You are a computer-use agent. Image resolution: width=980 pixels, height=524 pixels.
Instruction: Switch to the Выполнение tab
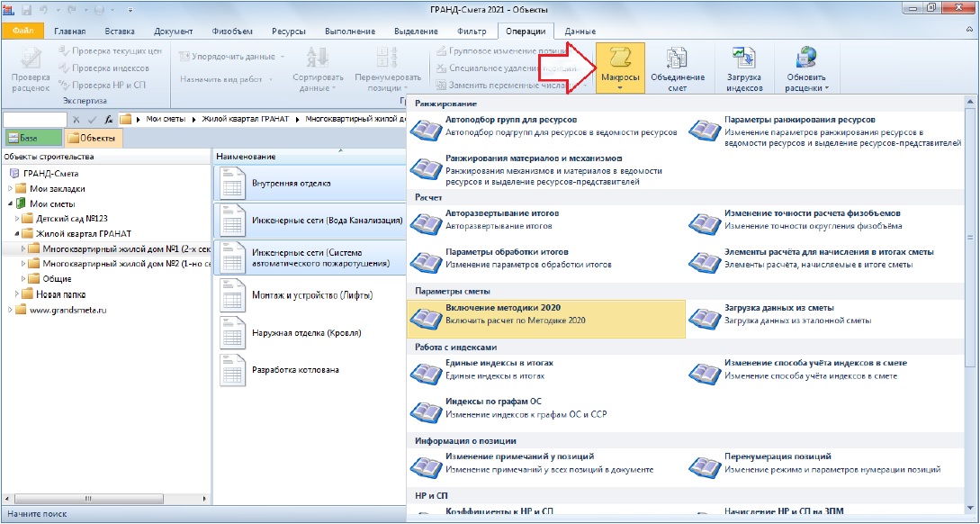[350, 32]
